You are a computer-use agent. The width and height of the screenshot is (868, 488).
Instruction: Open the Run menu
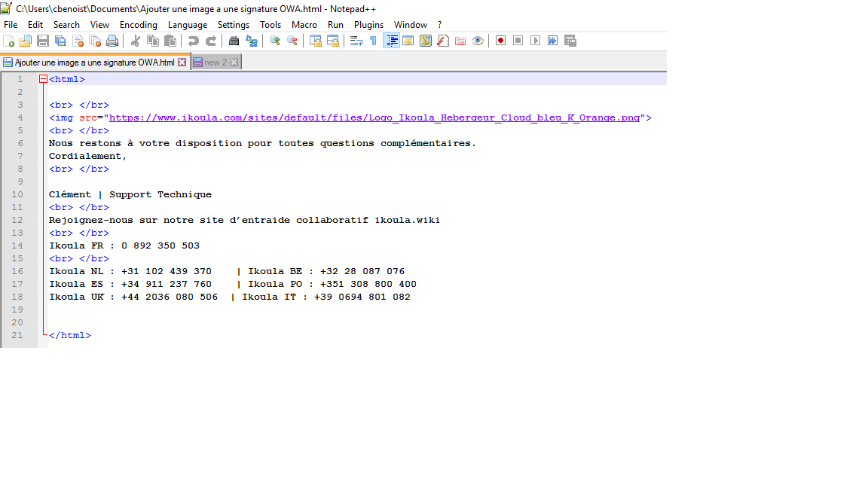tap(335, 25)
